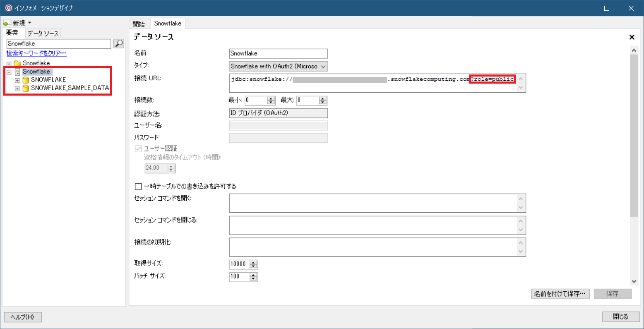This screenshot has height=329, width=644.
Task: Select the SNOWFLAKE_SAMPLE_DATA tree item
Action: point(70,88)
